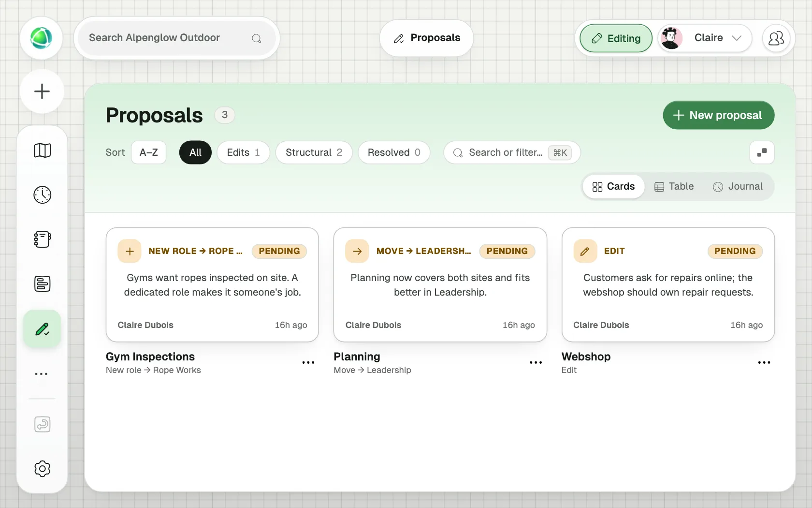Image resolution: width=812 pixels, height=508 pixels.
Task: Open the Gym Inspections proposal title
Action: click(x=150, y=357)
